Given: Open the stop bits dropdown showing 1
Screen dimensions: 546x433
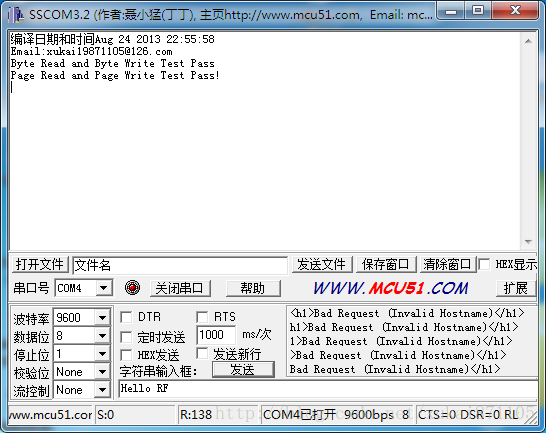Looking at the screenshot, I should (x=102, y=354).
